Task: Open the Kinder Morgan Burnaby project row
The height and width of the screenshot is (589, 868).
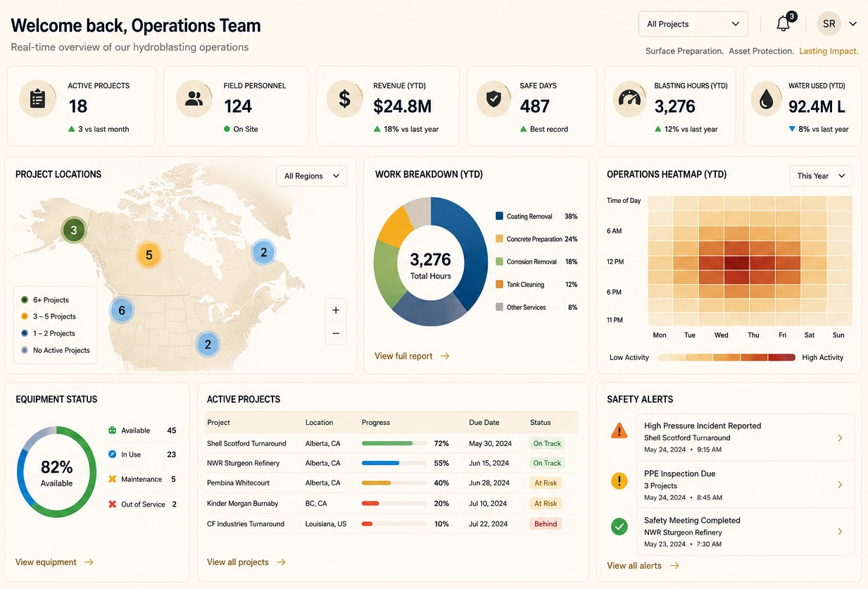Action: point(391,504)
